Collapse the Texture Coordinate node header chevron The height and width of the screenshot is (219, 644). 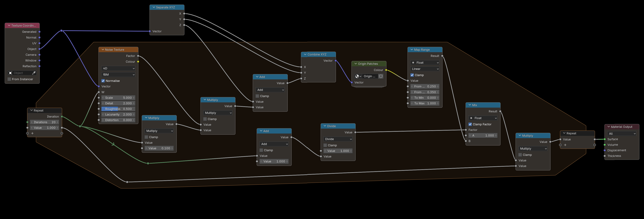(x=9, y=26)
